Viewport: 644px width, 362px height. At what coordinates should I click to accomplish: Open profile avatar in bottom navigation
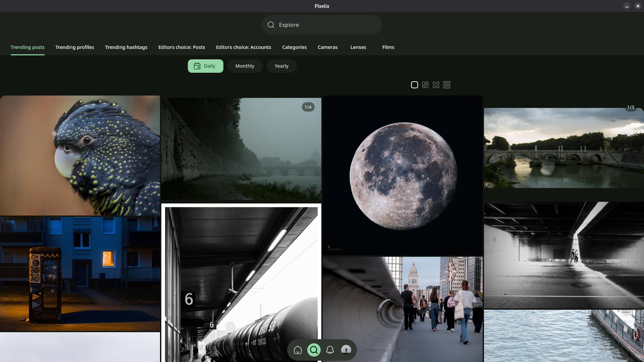pyautogui.click(x=346, y=350)
